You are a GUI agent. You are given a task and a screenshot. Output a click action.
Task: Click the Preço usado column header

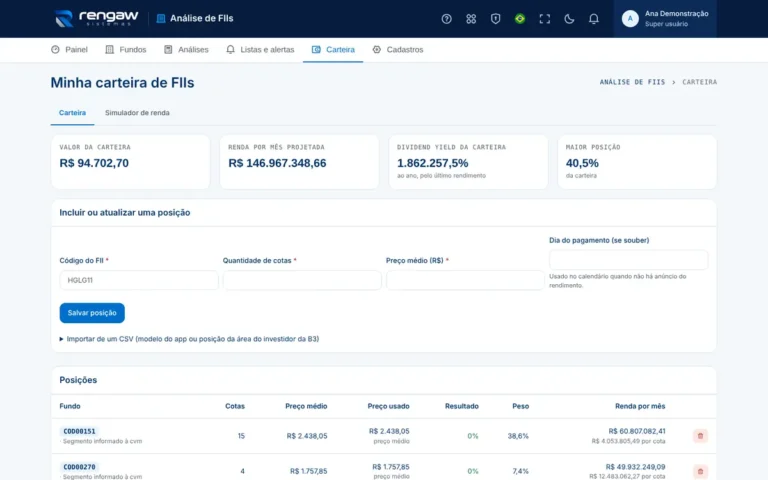(388, 406)
